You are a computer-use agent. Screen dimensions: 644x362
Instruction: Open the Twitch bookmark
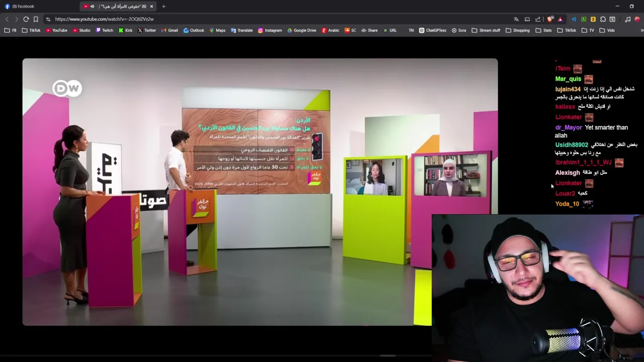[105, 30]
